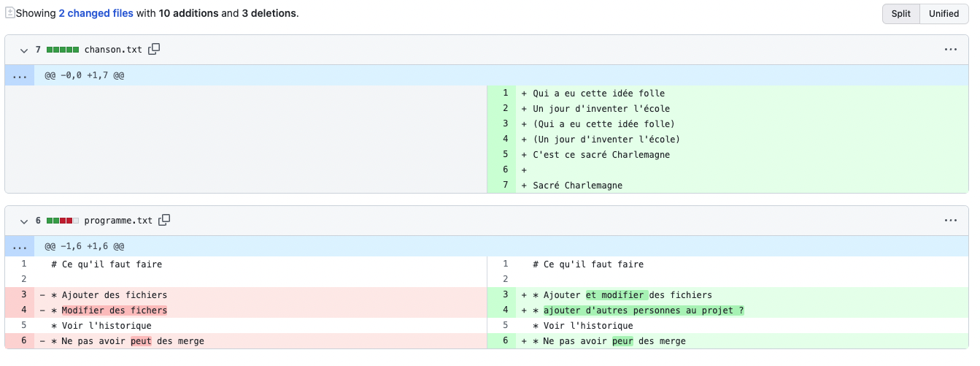This screenshot has width=980, height=366.
Task: Copy the chanson.txt file path
Action: coord(154,49)
